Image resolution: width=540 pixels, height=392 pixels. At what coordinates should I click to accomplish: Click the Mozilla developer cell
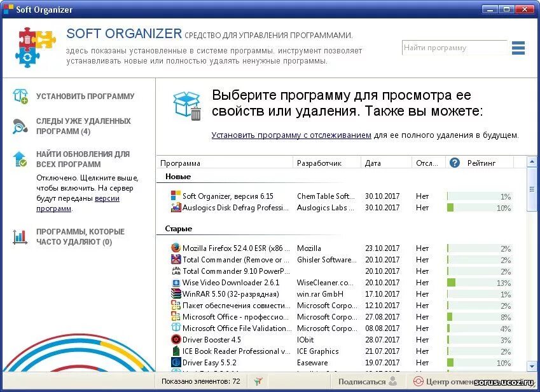click(309, 248)
